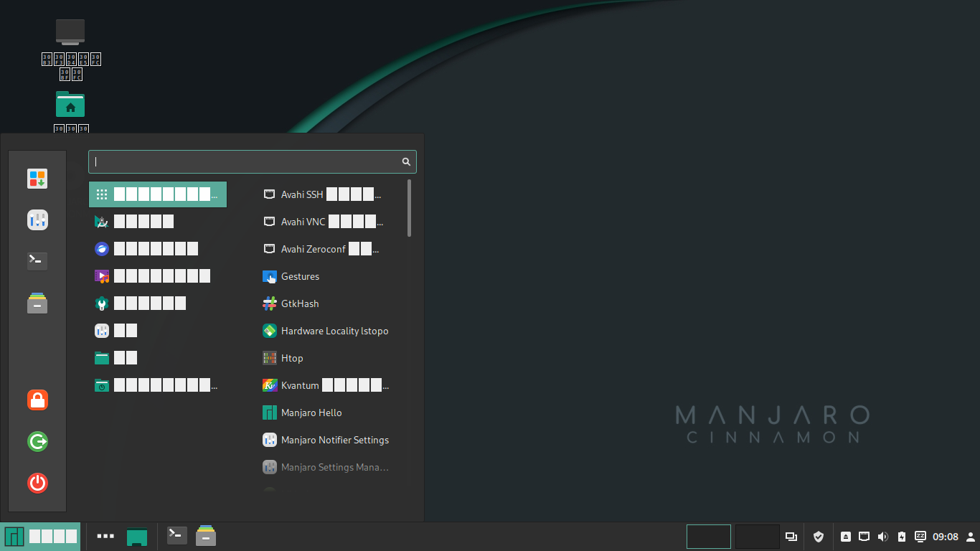Open GtkHash from the application list
Image resolution: width=980 pixels, height=551 pixels.
pos(330,303)
